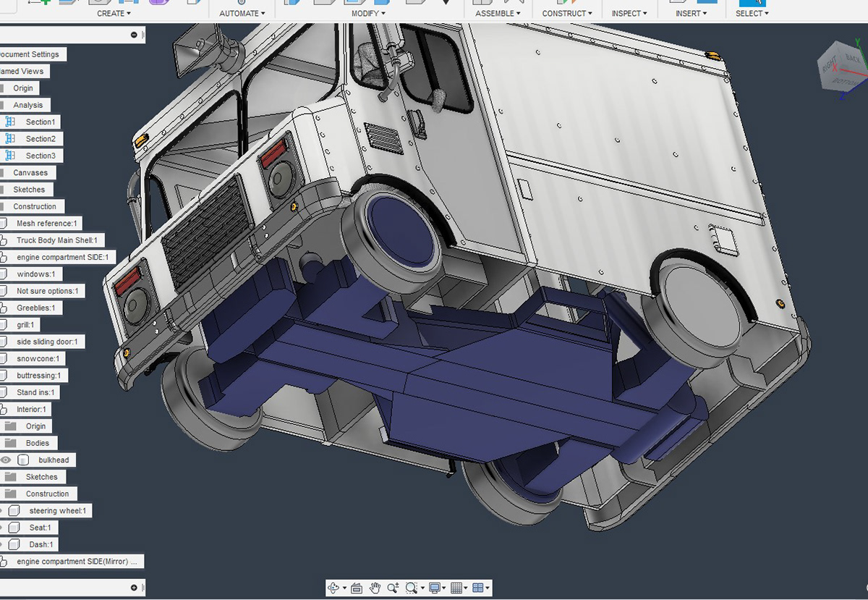868x600 pixels.
Task: Open the ASSEMBLE menu
Action: (x=498, y=13)
